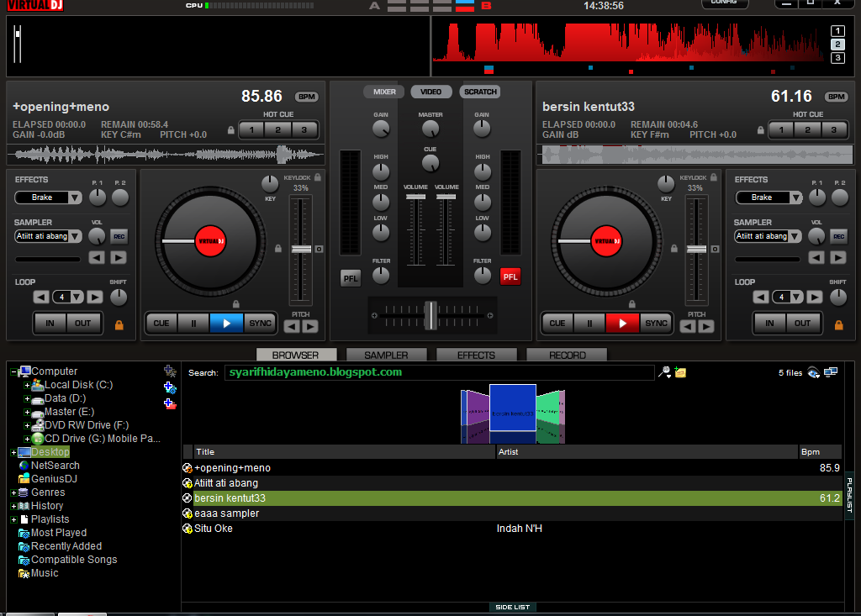Click the left deck turntable platter

click(210, 241)
